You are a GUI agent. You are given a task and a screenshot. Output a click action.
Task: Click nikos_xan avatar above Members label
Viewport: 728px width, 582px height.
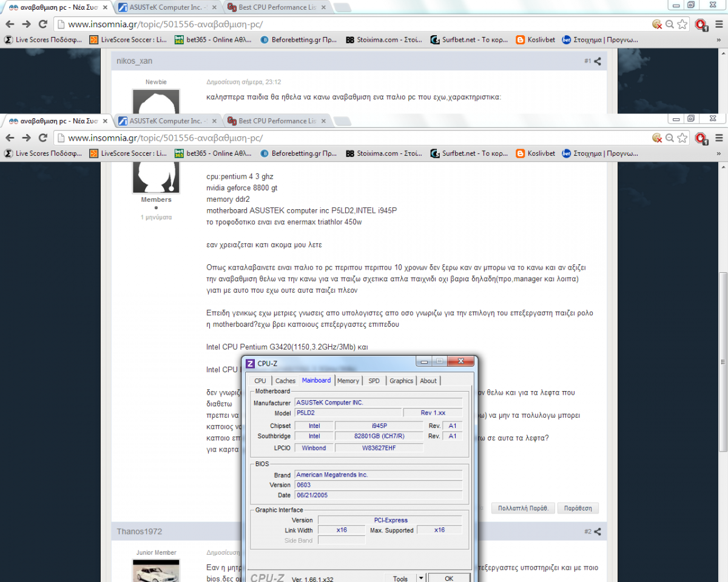click(156, 178)
